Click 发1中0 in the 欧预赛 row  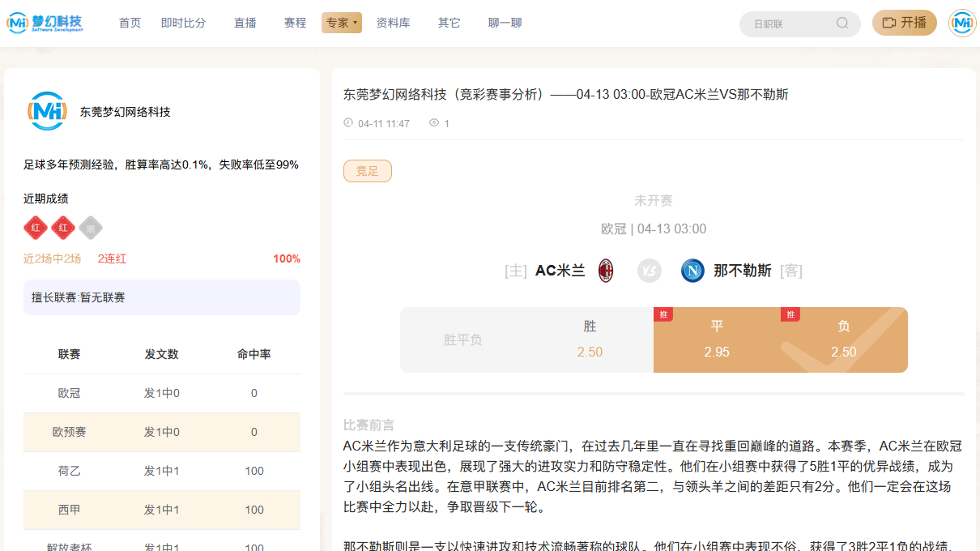pos(162,432)
